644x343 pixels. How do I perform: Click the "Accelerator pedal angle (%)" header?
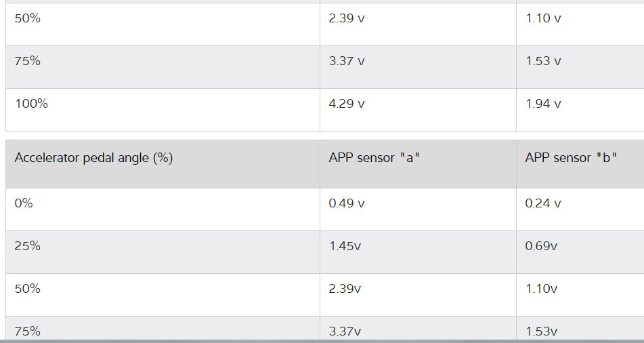pos(93,158)
